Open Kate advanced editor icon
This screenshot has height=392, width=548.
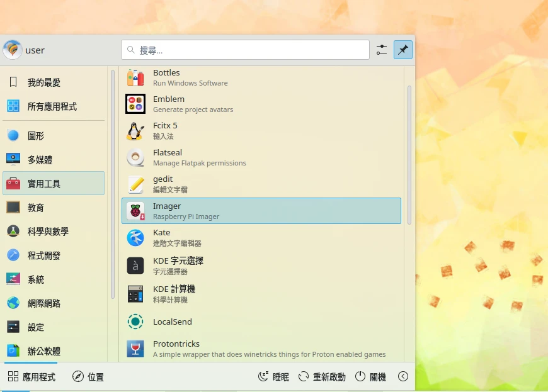tap(135, 237)
